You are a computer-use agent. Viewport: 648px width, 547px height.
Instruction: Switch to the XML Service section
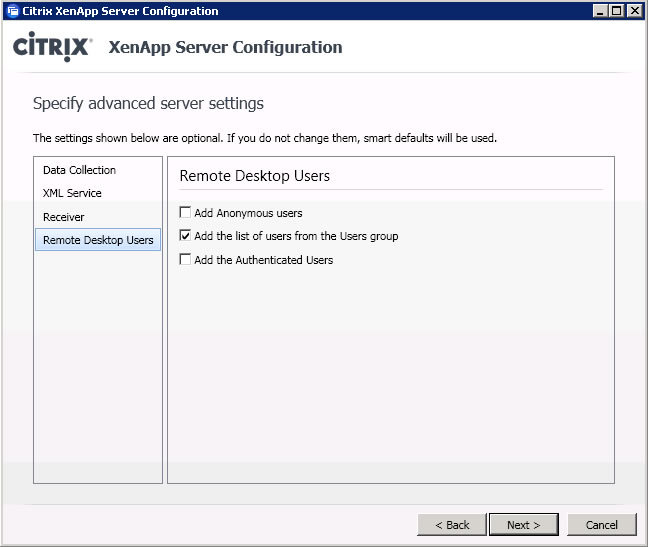(72, 193)
